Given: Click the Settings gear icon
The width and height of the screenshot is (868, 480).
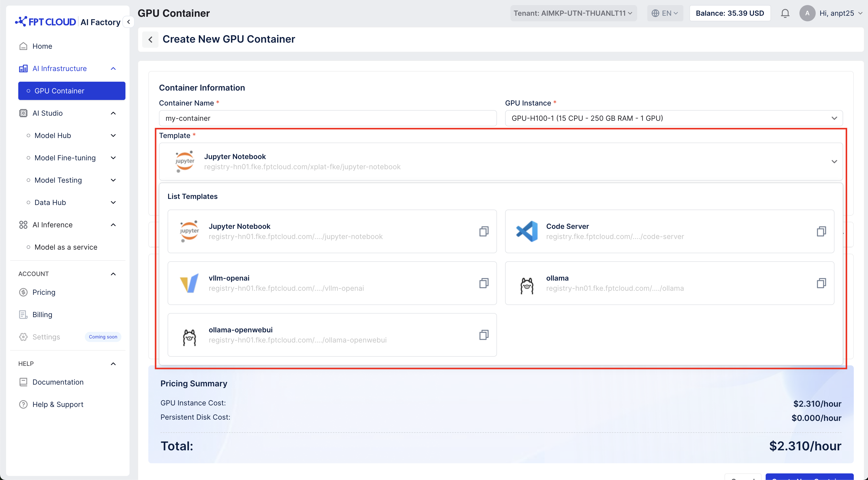Looking at the screenshot, I should (23, 337).
